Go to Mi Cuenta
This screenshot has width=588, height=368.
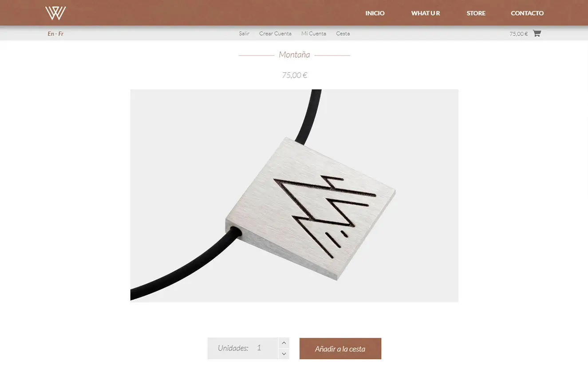click(x=314, y=34)
